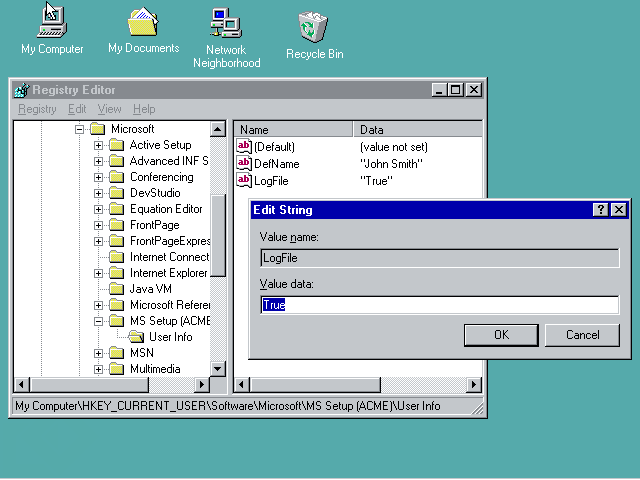The width and height of the screenshot is (640, 480).
Task: Select the DevStudio folder icon
Action: 117,193
